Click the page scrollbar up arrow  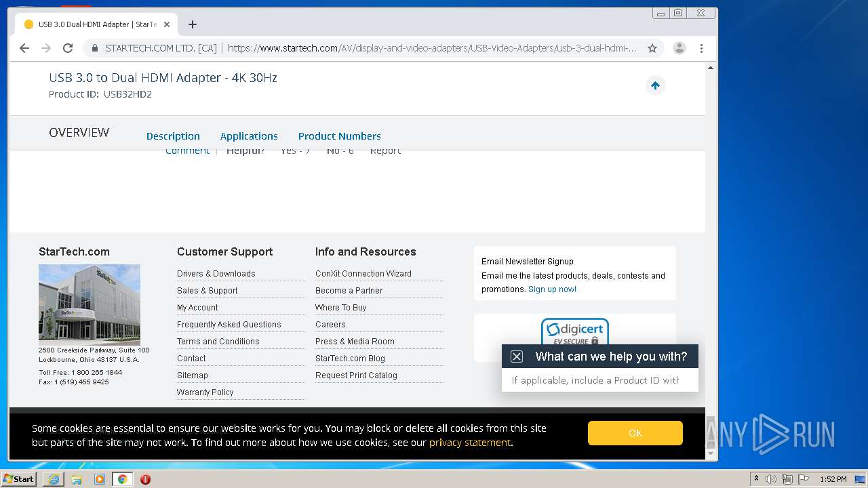(711, 68)
